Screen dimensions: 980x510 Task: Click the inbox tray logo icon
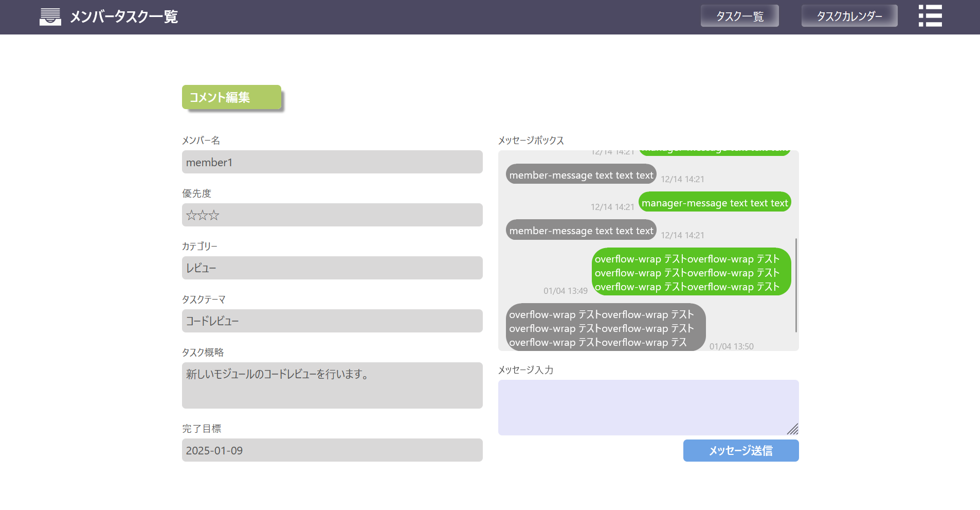point(50,16)
